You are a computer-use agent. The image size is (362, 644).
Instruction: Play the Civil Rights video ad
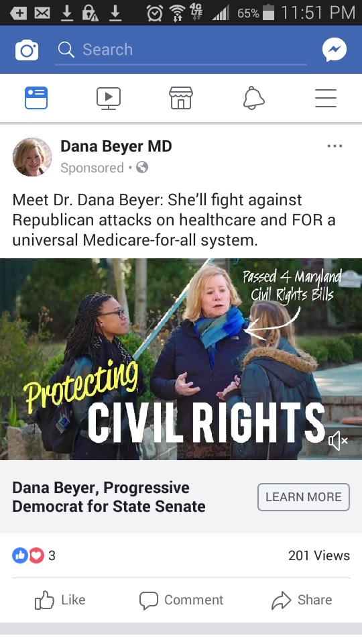[x=181, y=359]
